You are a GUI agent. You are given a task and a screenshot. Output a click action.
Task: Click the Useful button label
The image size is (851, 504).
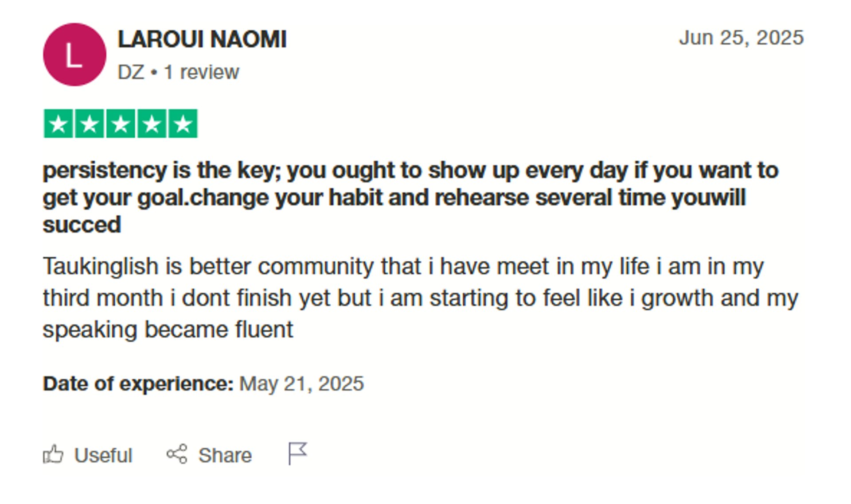[x=103, y=455]
